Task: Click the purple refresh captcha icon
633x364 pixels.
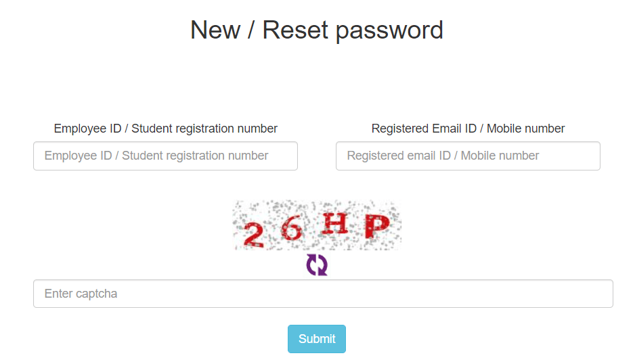Action: pyautogui.click(x=317, y=265)
